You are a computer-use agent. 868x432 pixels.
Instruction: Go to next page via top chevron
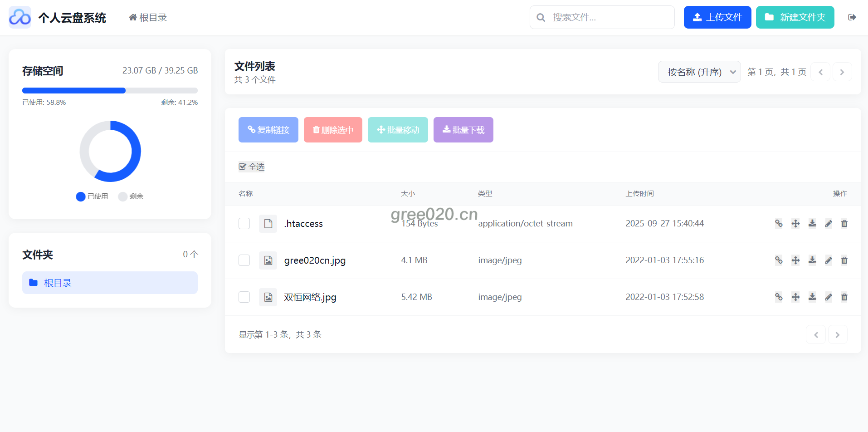pyautogui.click(x=842, y=72)
